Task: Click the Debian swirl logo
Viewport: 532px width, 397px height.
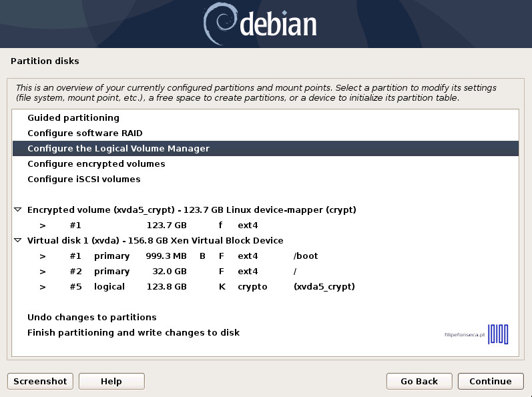Action: pos(220,23)
